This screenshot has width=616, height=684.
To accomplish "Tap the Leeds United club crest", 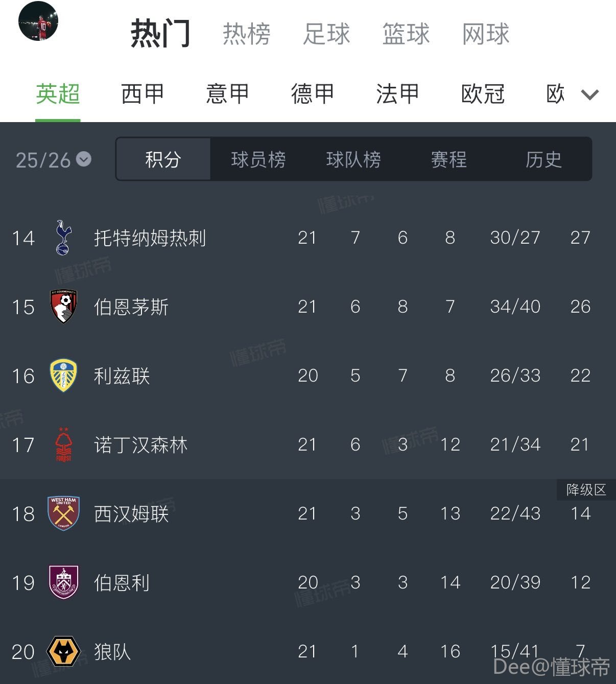I will 63,375.
